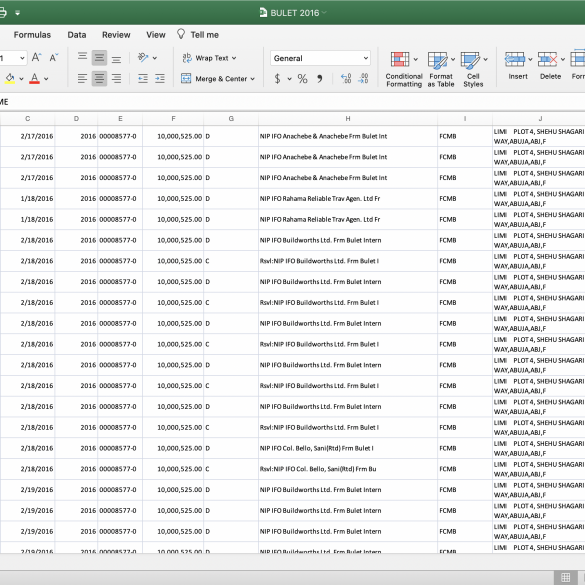Screen dimensions: 585x585
Task: Toggle Center horizontal alignment
Action: click(99, 78)
